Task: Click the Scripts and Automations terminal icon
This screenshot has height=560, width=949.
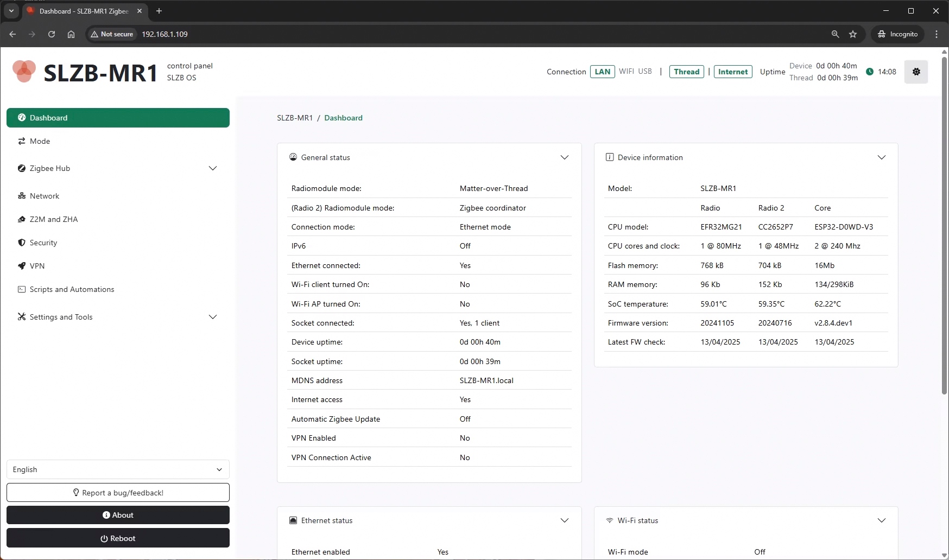Action: 22,289
